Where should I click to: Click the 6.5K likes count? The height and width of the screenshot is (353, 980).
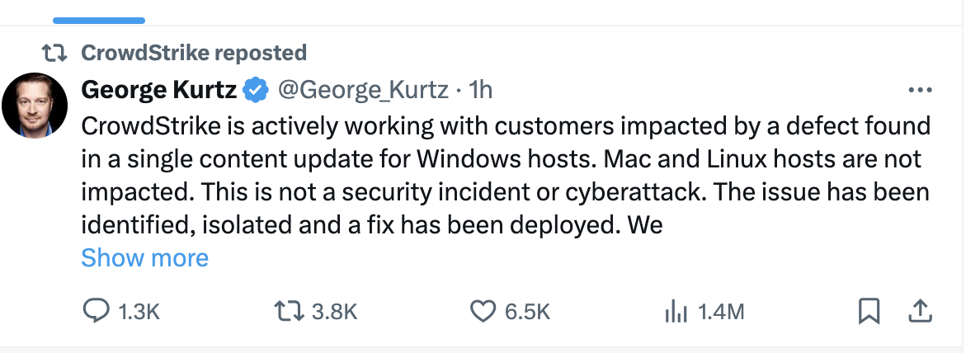click(527, 311)
